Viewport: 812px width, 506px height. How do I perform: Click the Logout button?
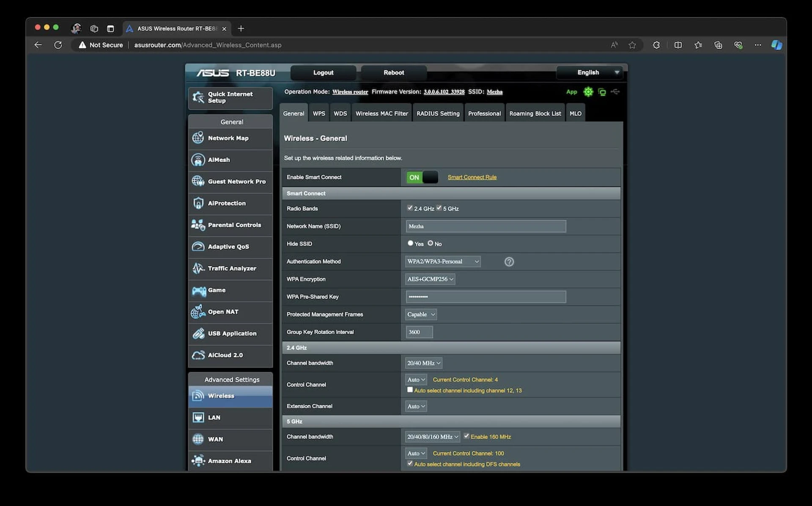(323, 73)
